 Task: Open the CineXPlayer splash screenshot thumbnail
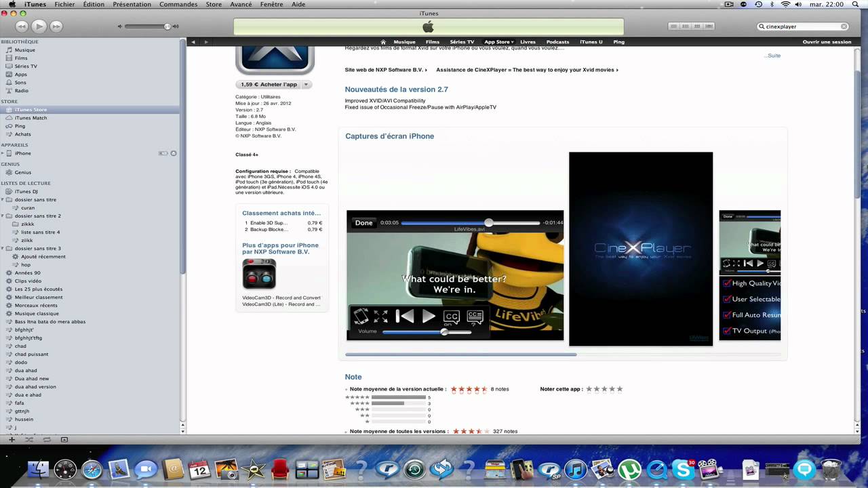pos(641,249)
